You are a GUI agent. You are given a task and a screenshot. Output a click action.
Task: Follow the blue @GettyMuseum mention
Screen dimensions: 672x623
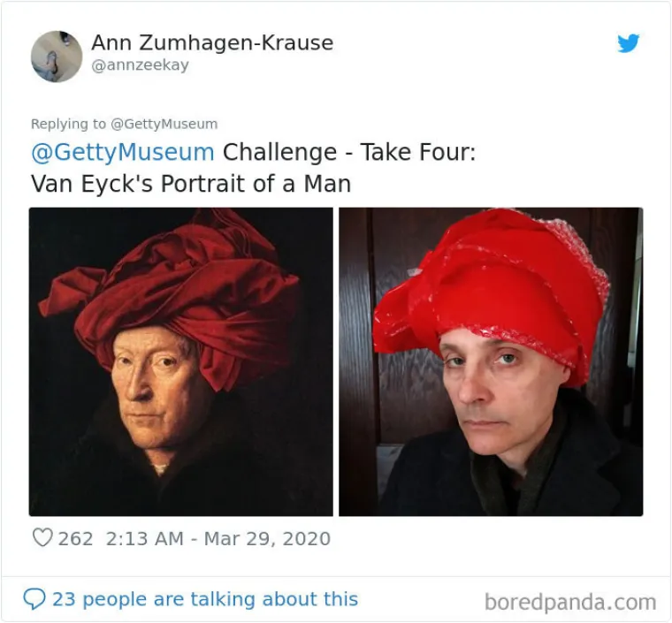123,152
